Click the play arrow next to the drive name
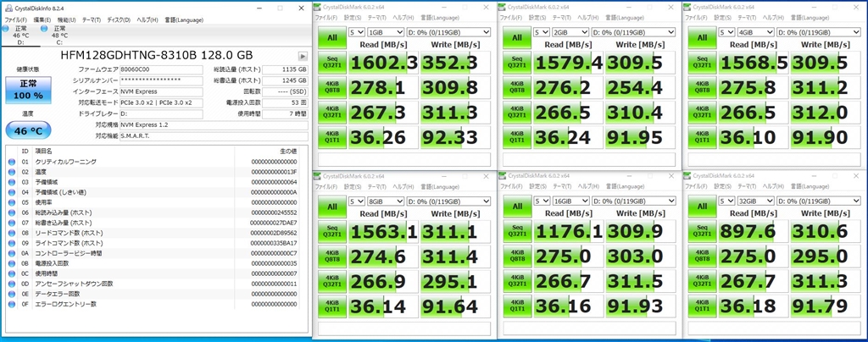This screenshot has height=342, width=868. (x=303, y=56)
